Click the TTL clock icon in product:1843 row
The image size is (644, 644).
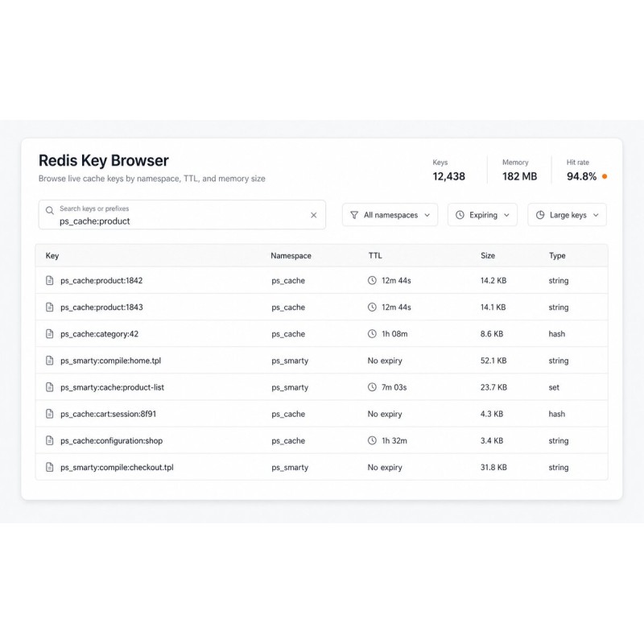[372, 308]
